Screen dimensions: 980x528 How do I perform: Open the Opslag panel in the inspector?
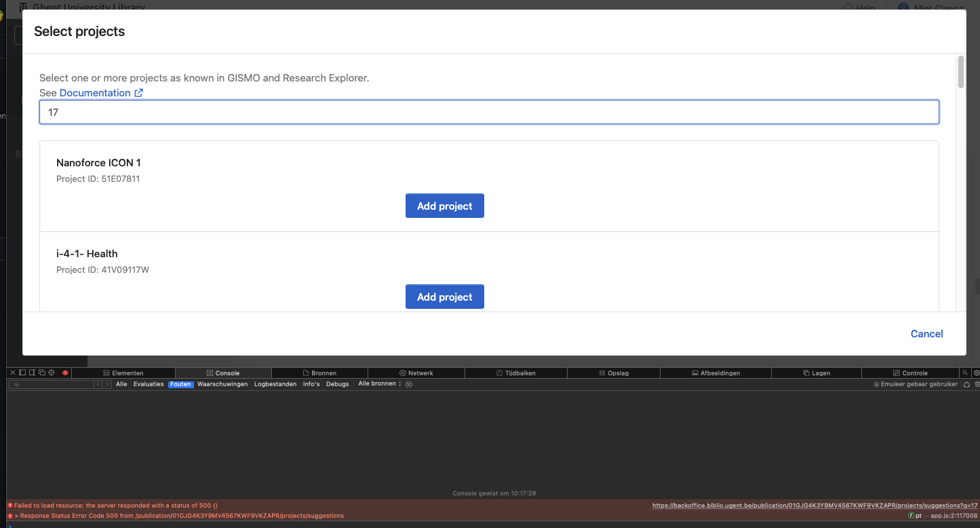pos(613,373)
